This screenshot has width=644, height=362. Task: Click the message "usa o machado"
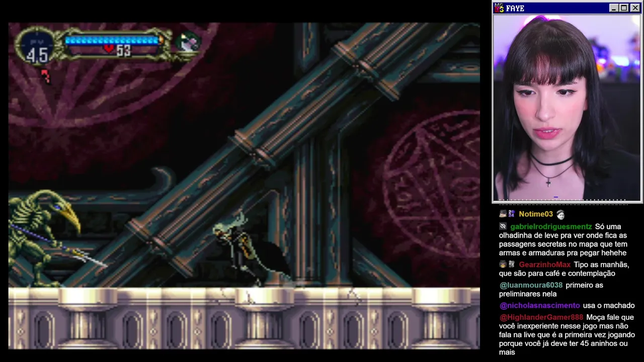tap(609, 306)
